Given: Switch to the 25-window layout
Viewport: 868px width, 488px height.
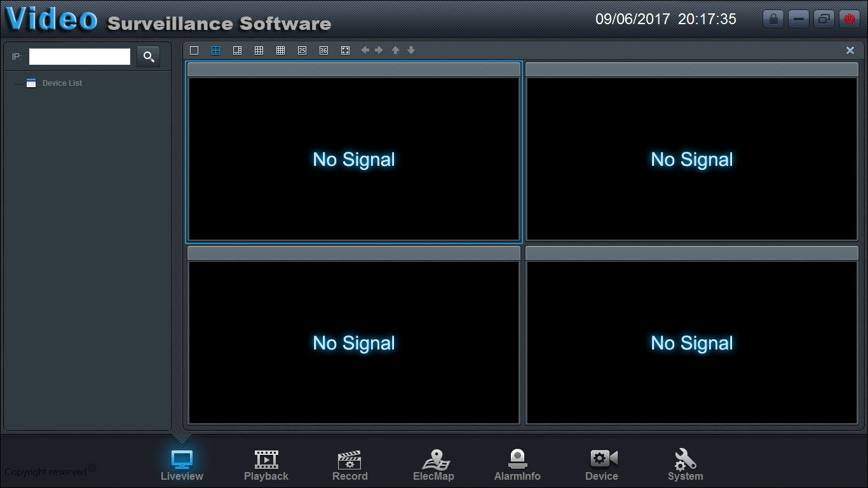Looking at the screenshot, I should (302, 51).
